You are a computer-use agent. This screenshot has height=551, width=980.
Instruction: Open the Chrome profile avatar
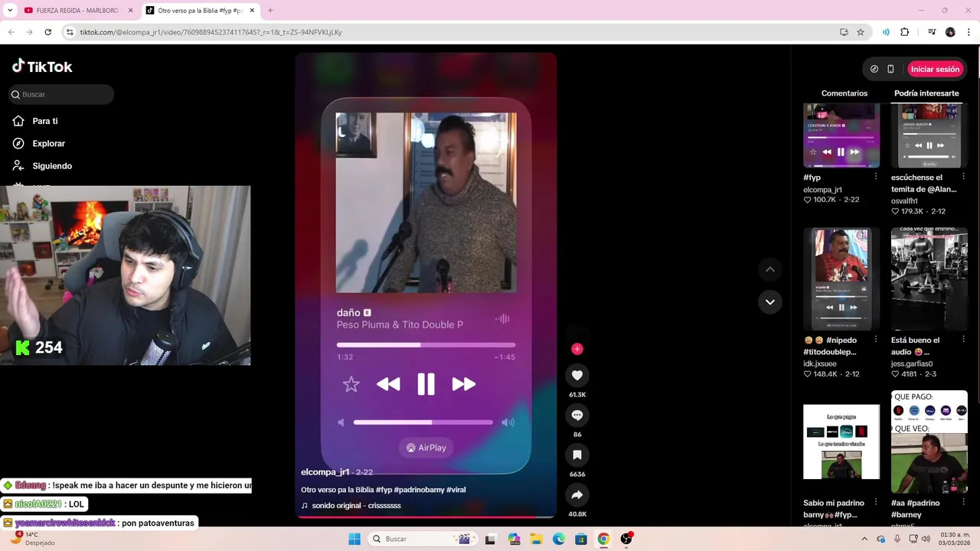click(x=950, y=32)
